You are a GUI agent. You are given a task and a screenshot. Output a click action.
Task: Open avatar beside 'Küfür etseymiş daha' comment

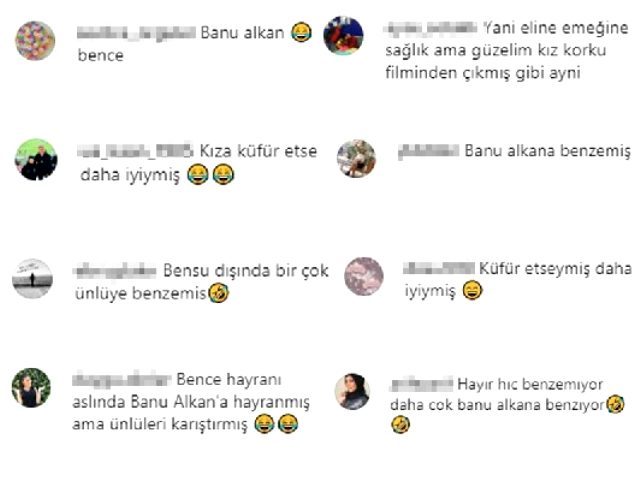[x=364, y=276]
